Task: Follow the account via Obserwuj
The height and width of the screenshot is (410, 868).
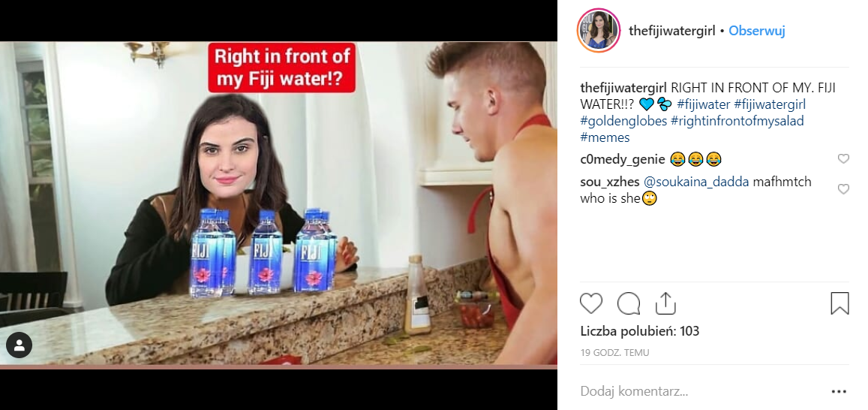Action: click(x=757, y=31)
